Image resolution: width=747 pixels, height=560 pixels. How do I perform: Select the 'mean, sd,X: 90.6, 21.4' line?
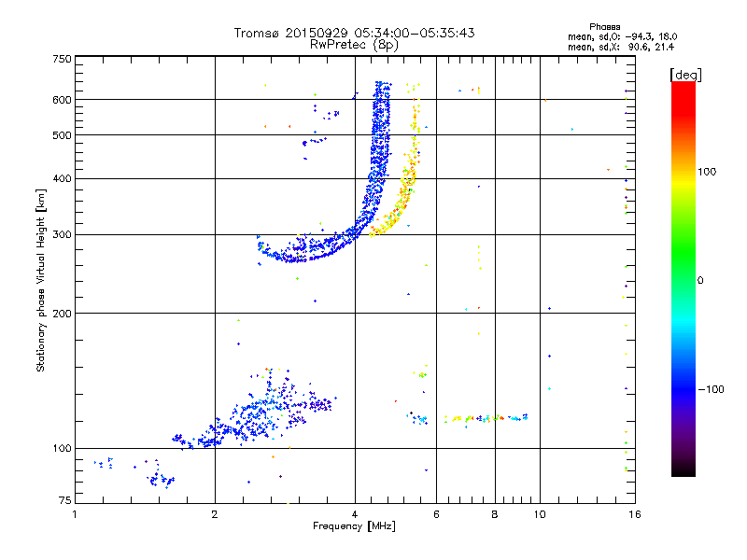tap(621, 47)
